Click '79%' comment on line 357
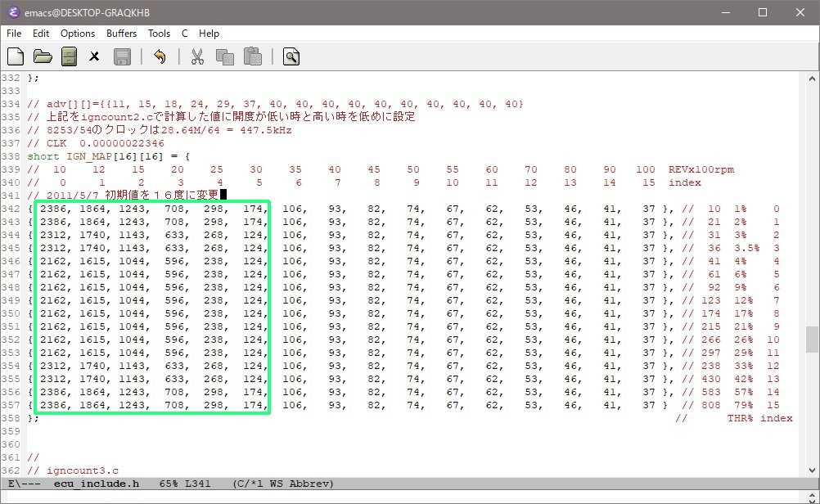820x504 pixels. click(743, 405)
